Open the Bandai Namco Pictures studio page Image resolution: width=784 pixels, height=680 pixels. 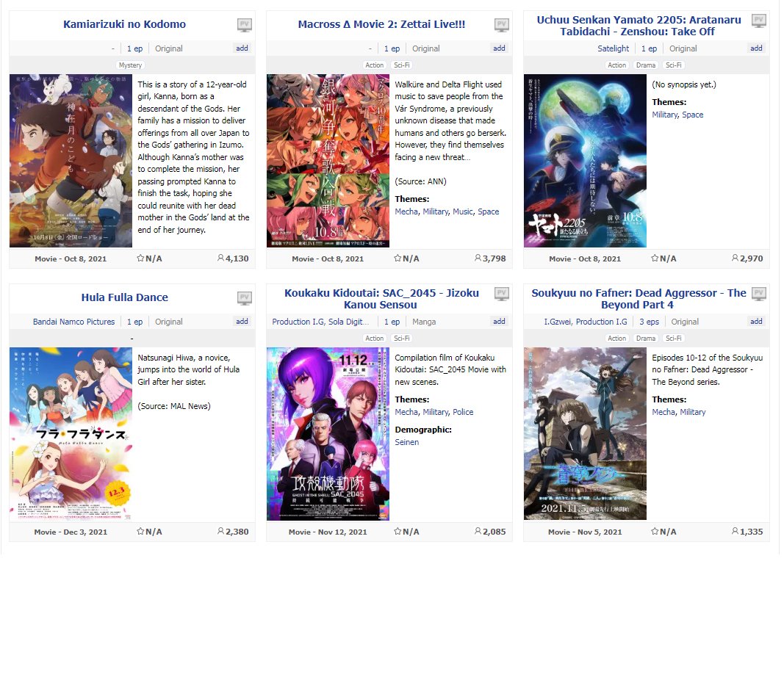[74, 322]
